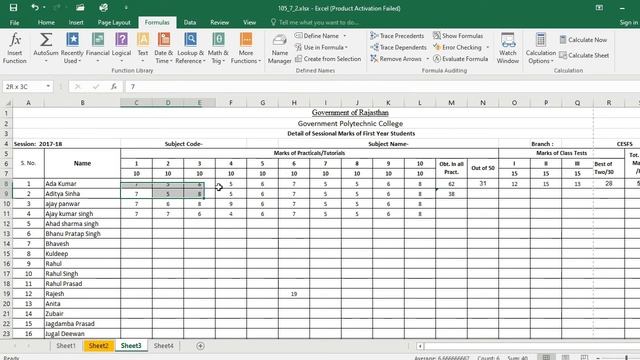Expand Remove Arrows dropdown arrow
Screen dimensions: 640x360
(427, 59)
